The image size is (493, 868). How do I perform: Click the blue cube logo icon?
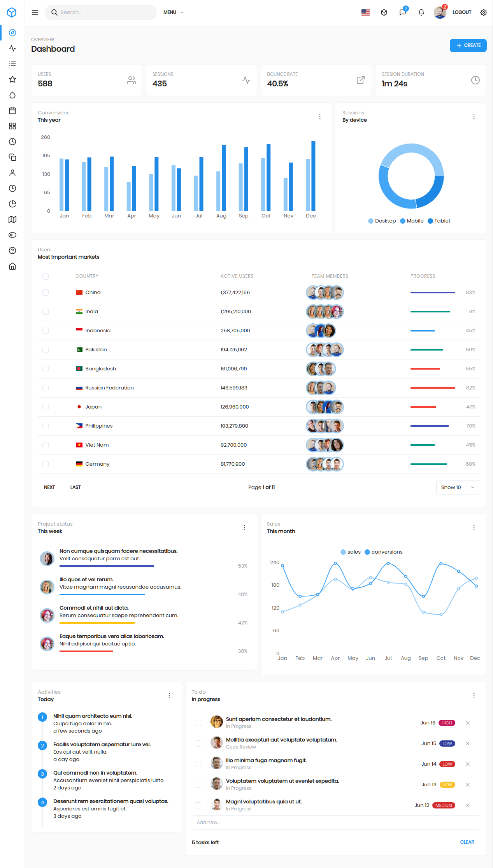pos(12,12)
